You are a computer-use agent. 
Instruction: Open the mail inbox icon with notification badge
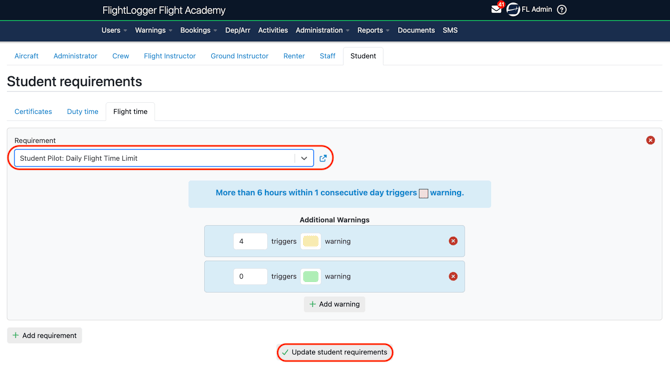point(497,9)
